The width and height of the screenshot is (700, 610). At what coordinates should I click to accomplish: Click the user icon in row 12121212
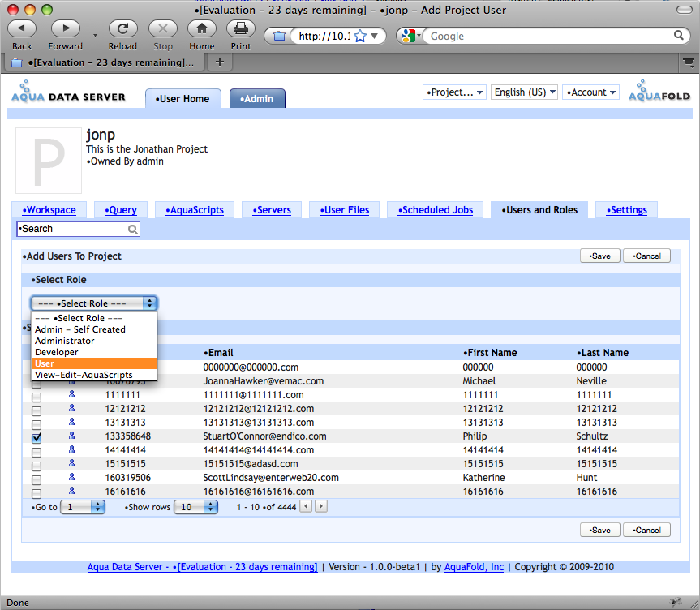[x=71, y=408]
